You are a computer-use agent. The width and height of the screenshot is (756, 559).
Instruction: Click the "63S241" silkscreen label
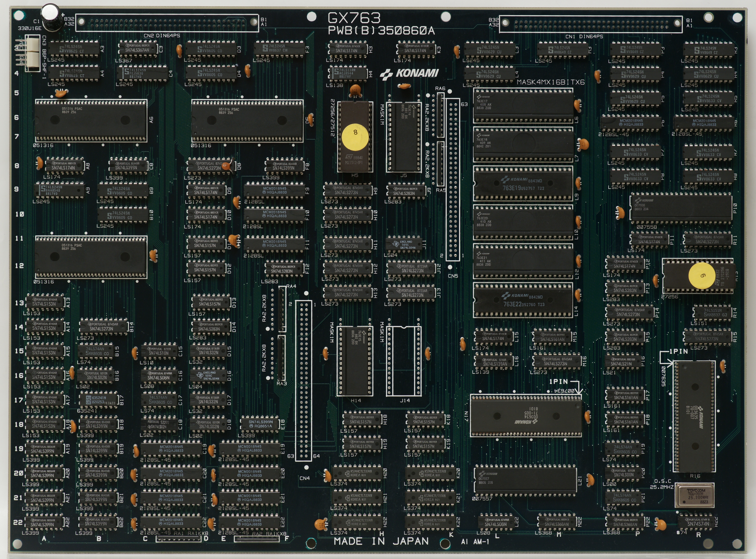tap(87, 411)
